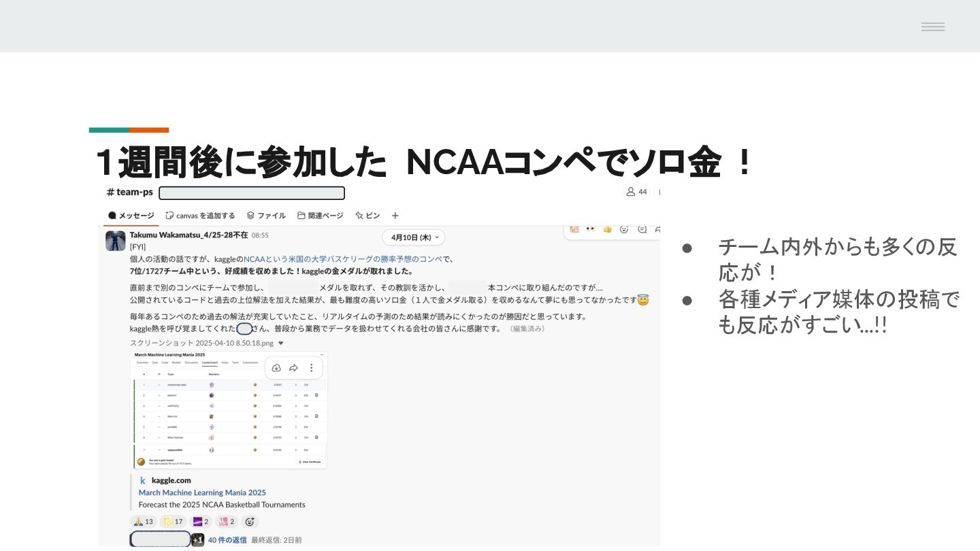
Task: Click the +1 repliers avatar badge
Action: point(198,540)
